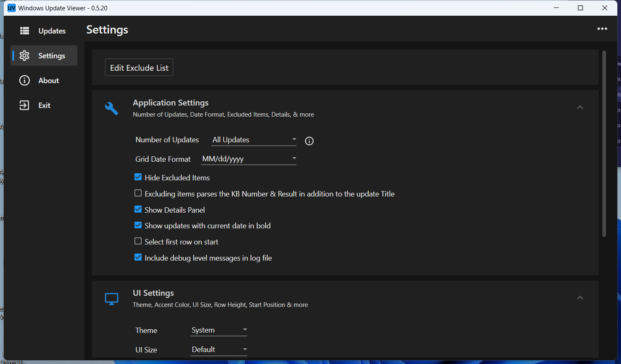This screenshot has height=364, width=621.
Task: Disable Show Details Panel checkbox
Action: (138, 209)
